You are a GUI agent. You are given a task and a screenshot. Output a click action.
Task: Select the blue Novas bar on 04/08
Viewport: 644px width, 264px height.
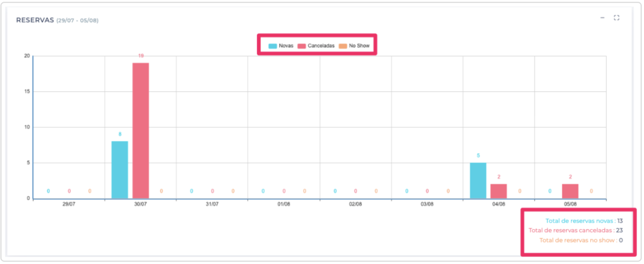[478, 181]
